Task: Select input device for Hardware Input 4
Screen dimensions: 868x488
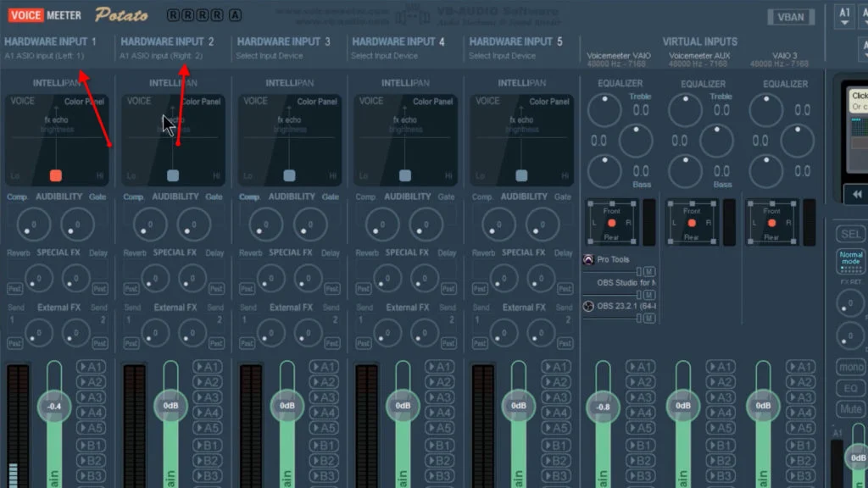Action: click(x=384, y=56)
